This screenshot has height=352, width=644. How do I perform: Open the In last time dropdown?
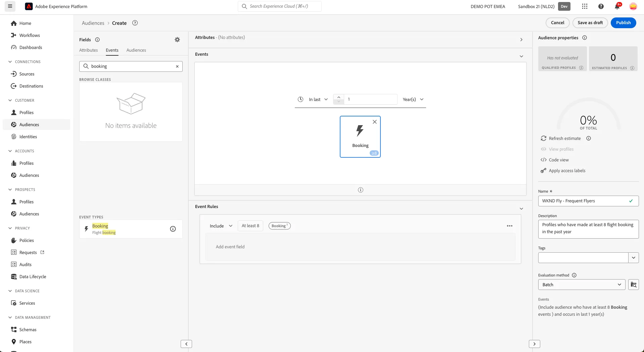318,99
